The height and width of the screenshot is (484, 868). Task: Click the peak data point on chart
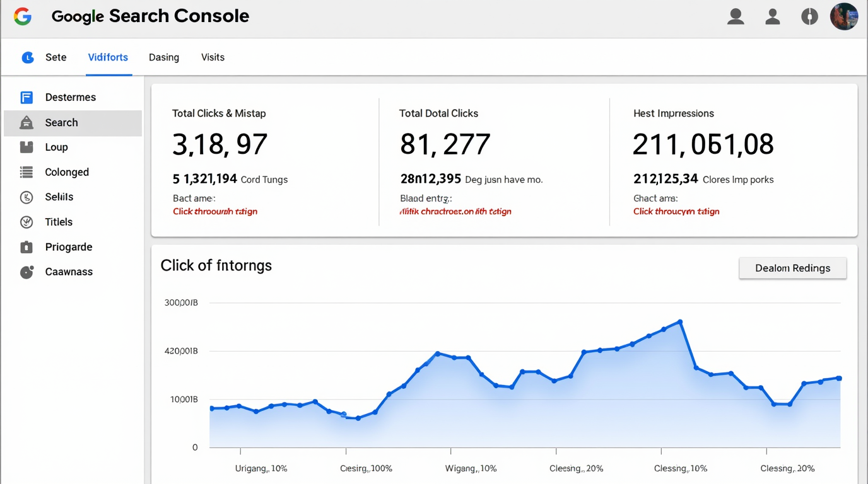click(680, 322)
